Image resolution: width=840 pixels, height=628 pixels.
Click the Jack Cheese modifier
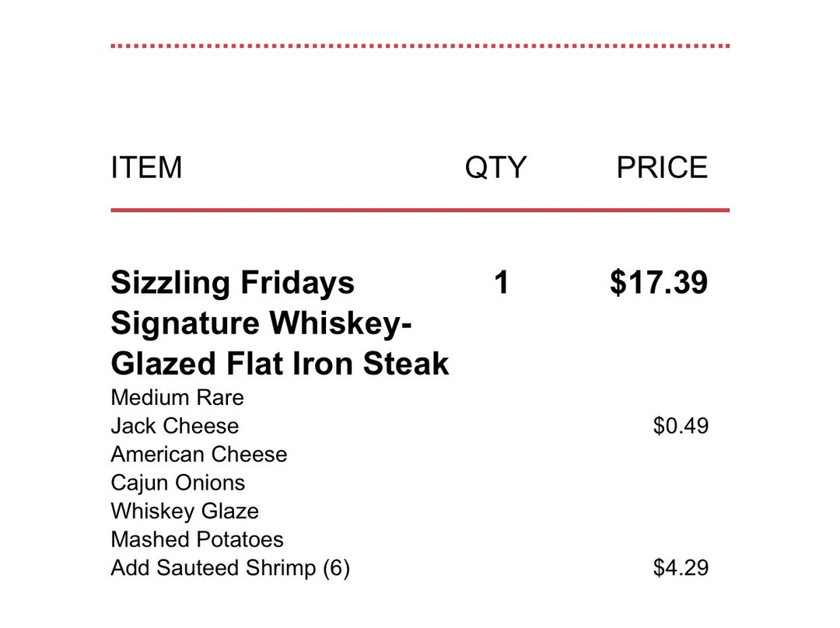click(175, 426)
